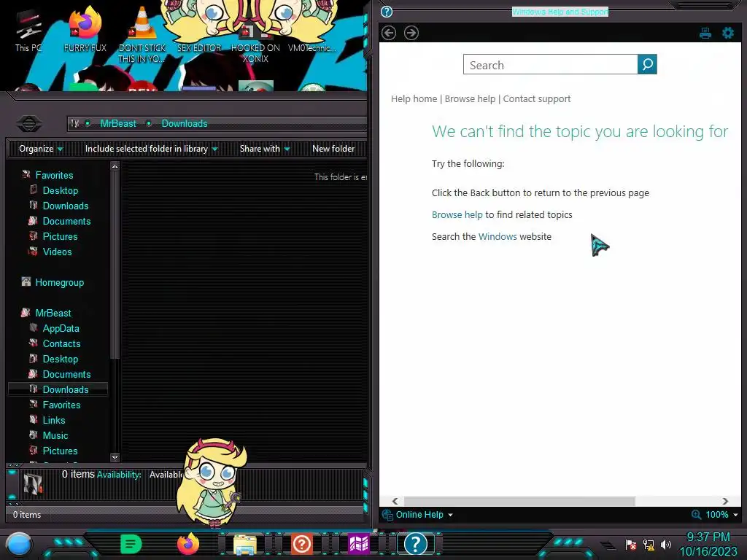
Task: Open the Online Help dropdown
Action: 424,515
